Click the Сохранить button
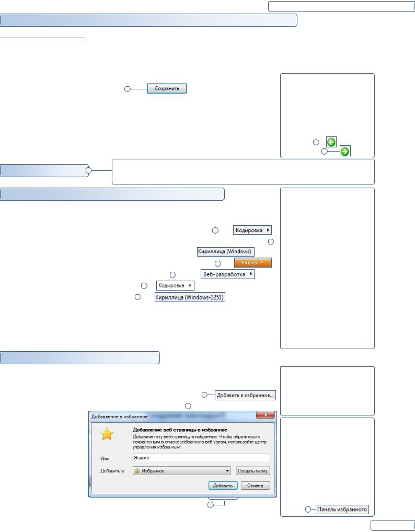This screenshot has width=415, height=532. coord(167,88)
